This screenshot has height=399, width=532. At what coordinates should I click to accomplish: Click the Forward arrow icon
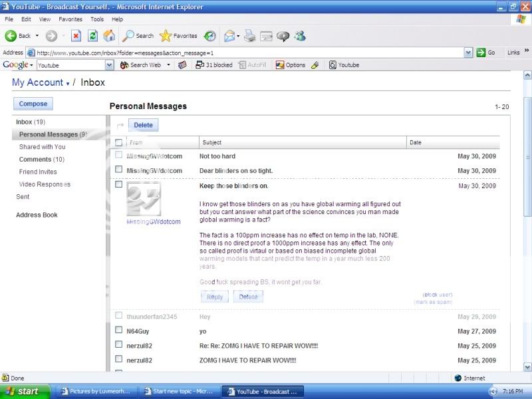coord(51,36)
